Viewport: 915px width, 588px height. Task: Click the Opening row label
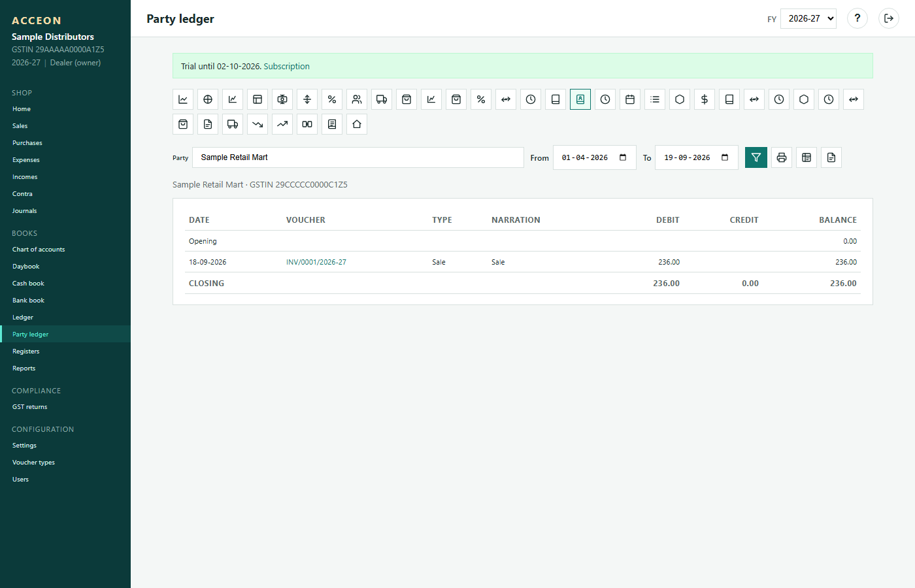pos(203,241)
